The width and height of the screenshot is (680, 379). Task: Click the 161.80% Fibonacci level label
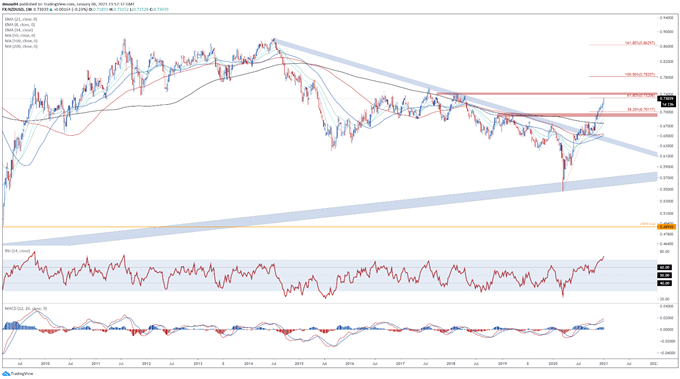pos(640,43)
